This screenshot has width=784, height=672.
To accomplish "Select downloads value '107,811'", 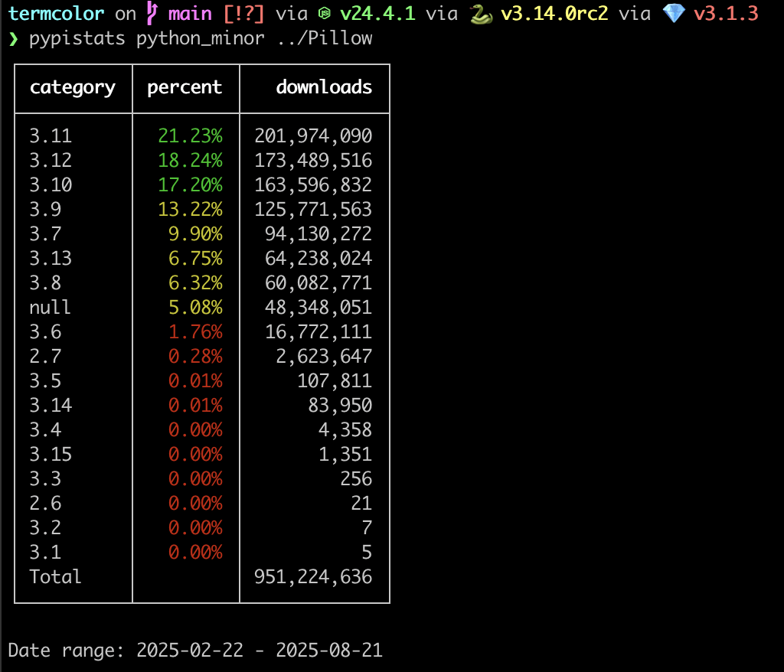I will click(335, 381).
